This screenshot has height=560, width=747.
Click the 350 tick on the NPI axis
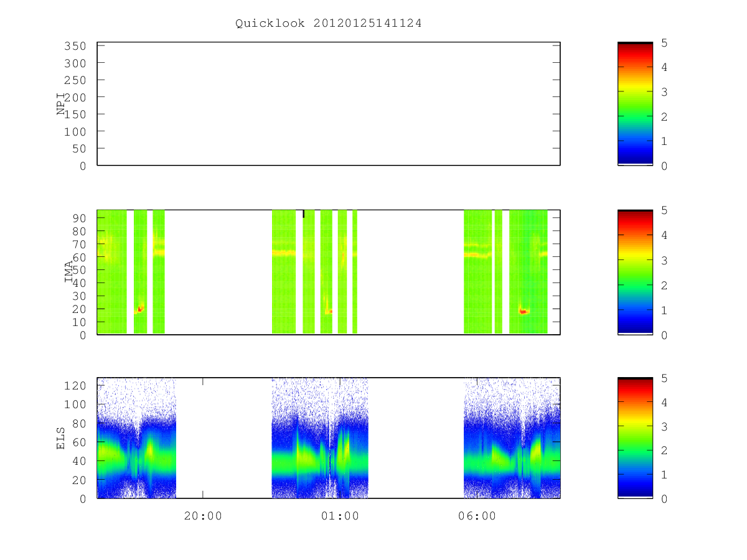(x=75, y=46)
